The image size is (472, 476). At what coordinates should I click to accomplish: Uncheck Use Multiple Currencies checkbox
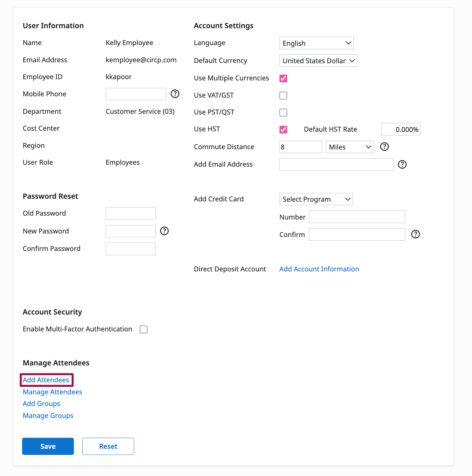(283, 78)
